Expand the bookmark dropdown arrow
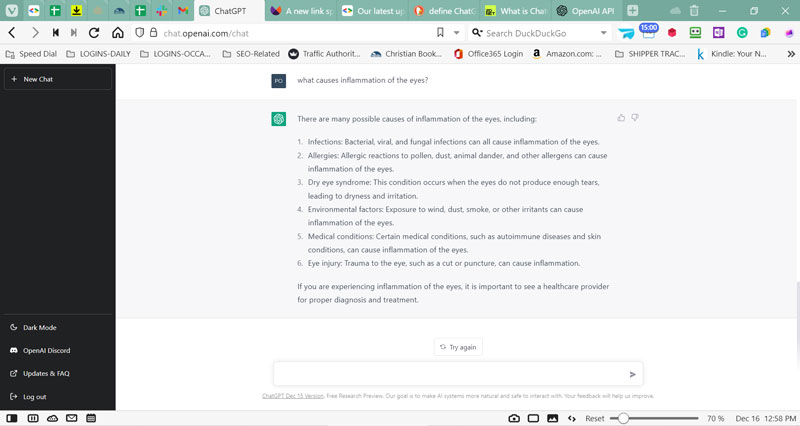Image resolution: width=800 pixels, height=426 pixels. pos(456,33)
